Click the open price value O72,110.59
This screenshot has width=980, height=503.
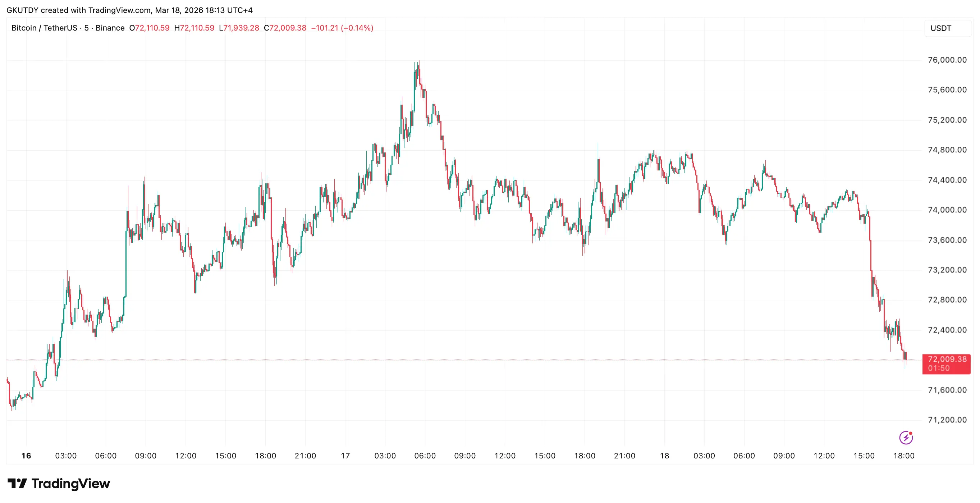click(149, 28)
